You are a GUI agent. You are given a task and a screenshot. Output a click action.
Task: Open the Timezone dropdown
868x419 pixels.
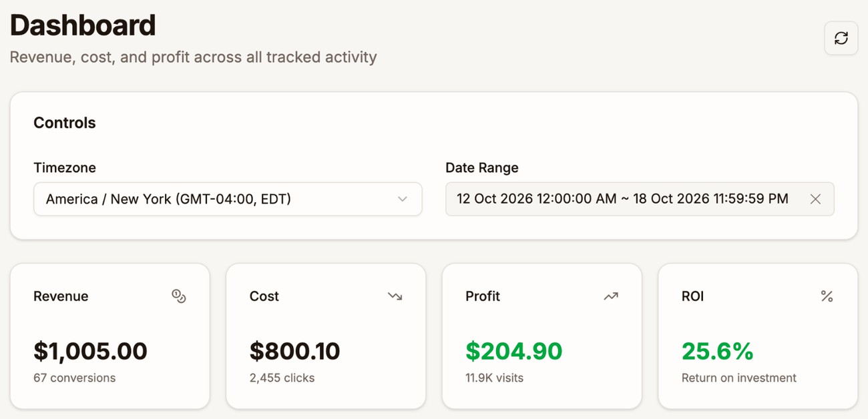228,199
